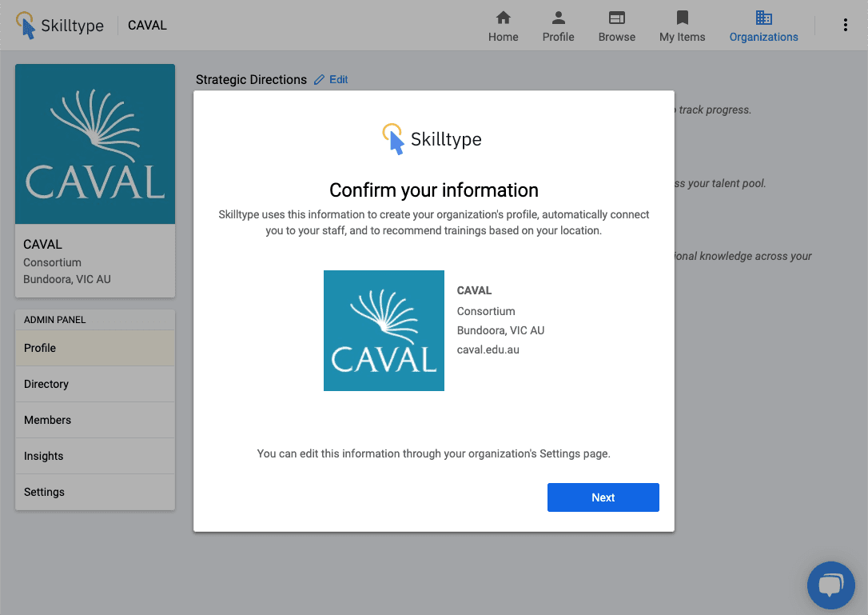Select Members in the Admin Panel

pyautogui.click(x=95, y=420)
